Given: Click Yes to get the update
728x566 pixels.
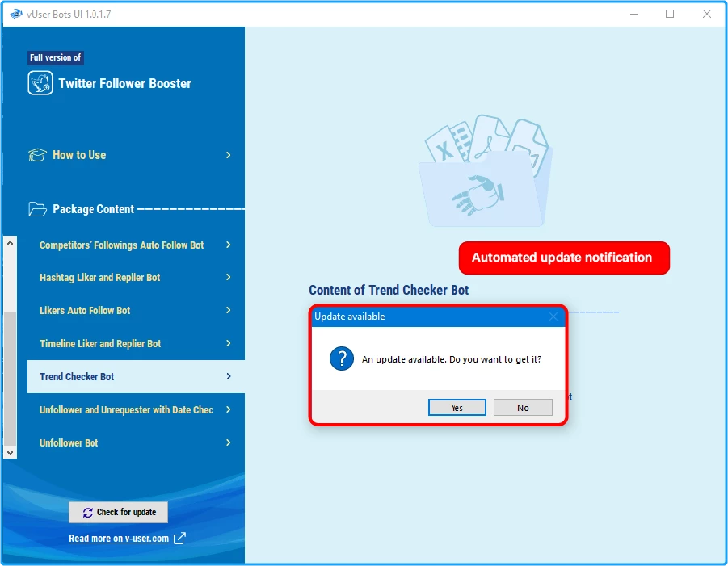Looking at the screenshot, I should 457,407.
